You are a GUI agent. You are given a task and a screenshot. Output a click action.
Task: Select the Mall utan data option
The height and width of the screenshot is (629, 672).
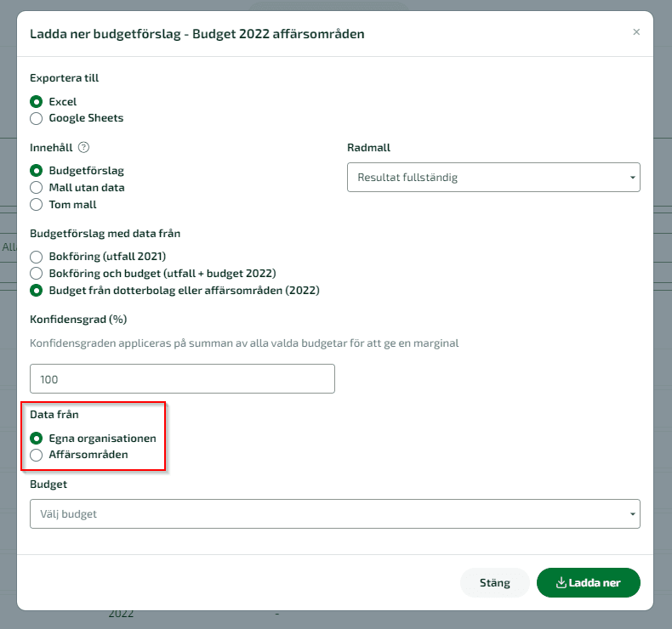(37, 188)
